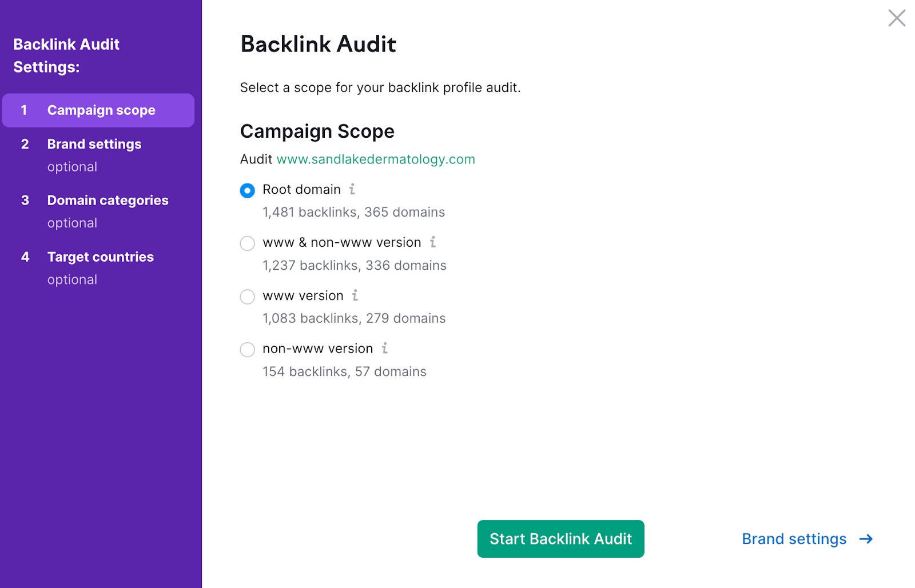Select the non-www version scope

pos(247,349)
